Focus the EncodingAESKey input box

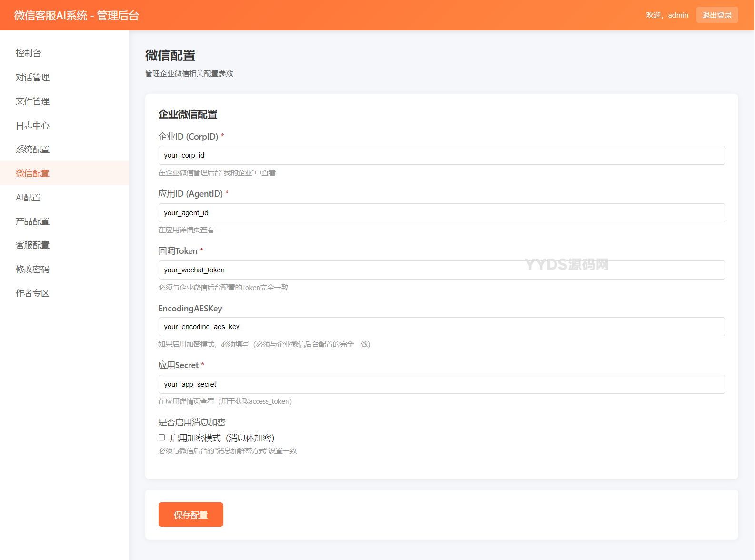point(441,327)
